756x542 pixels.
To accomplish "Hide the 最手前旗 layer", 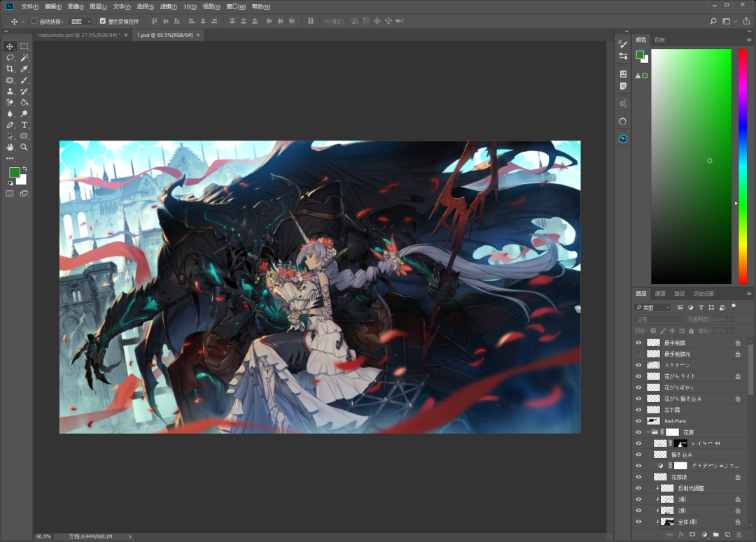I will pyautogui.click(x=638, y=343).
